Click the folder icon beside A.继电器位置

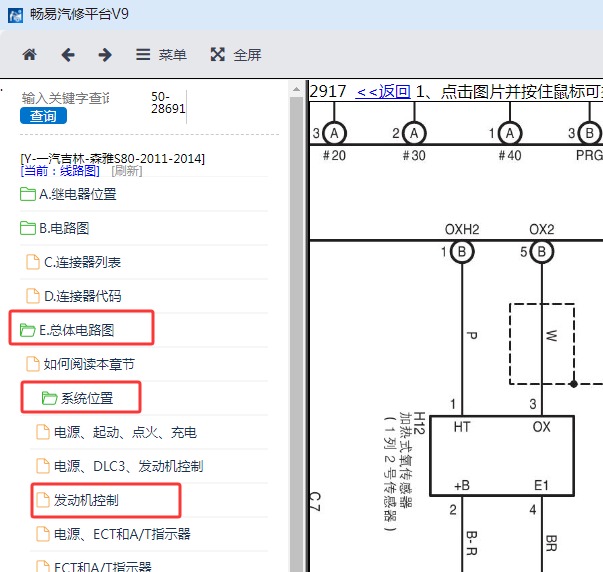click(x=28, y=194)
